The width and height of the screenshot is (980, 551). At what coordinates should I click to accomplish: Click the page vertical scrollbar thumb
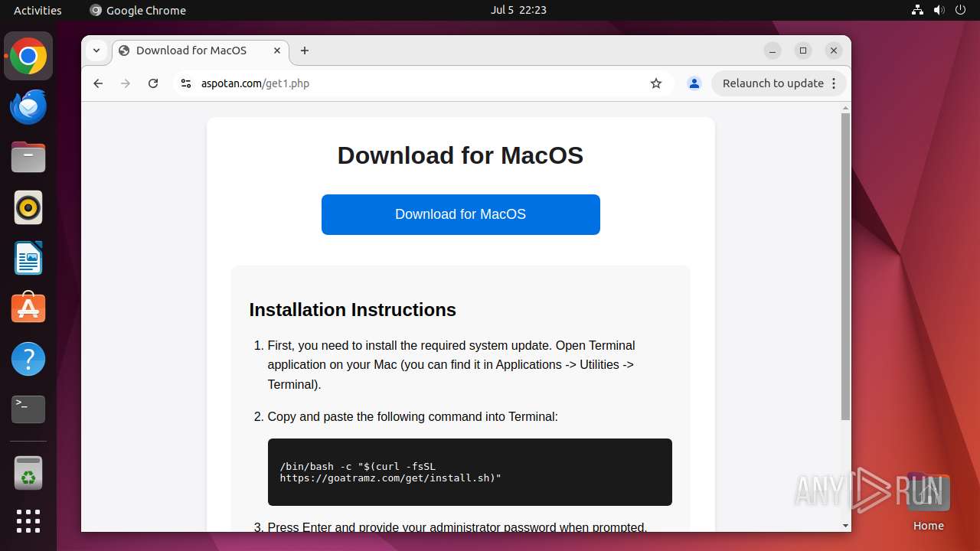coord(845,266)
